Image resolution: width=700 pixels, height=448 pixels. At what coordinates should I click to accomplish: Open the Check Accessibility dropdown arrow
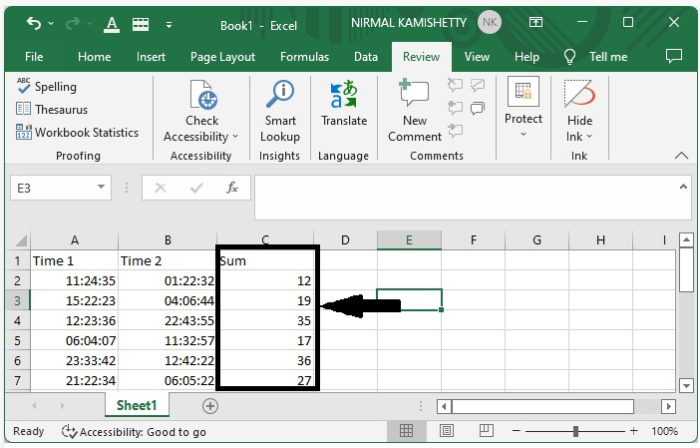[x=235, y=137]
